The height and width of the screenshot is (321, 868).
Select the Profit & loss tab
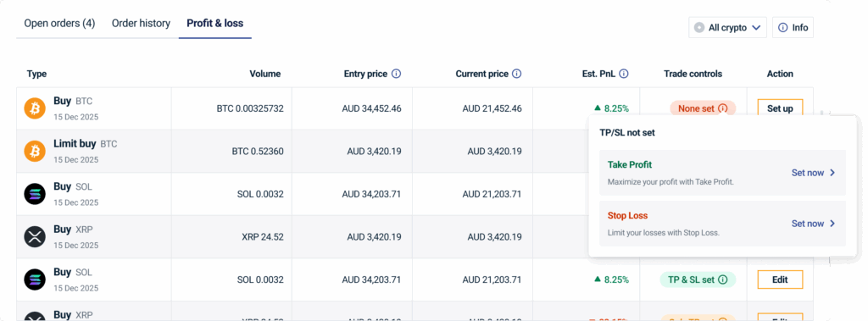point(214,24)
